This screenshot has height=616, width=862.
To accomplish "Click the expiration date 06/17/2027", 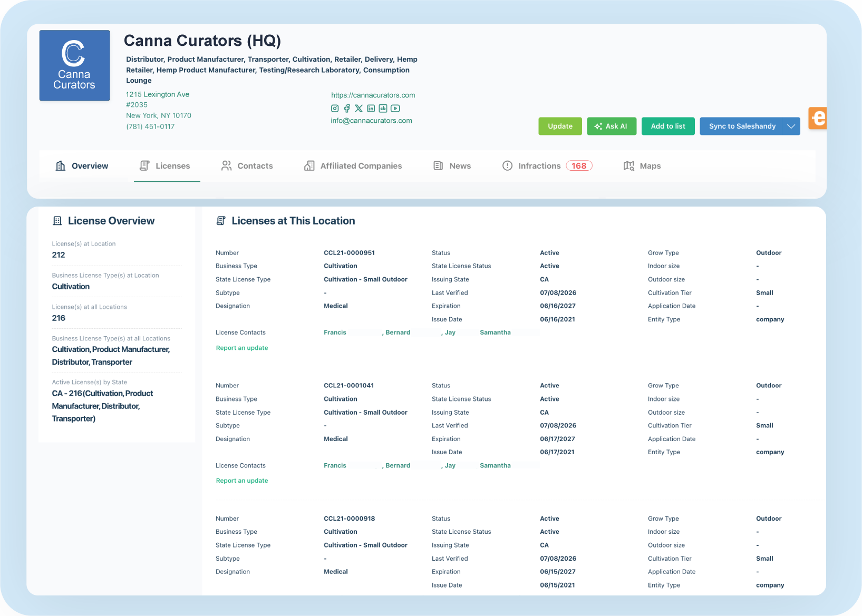I will (558, 439).
